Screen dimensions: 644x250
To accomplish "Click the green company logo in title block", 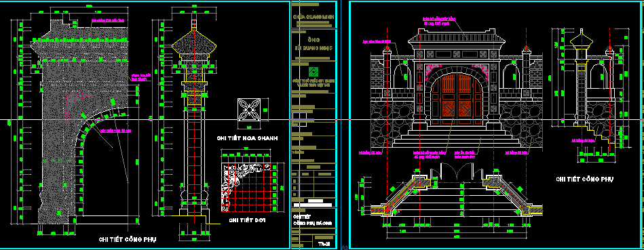I will tap(314, 71).
